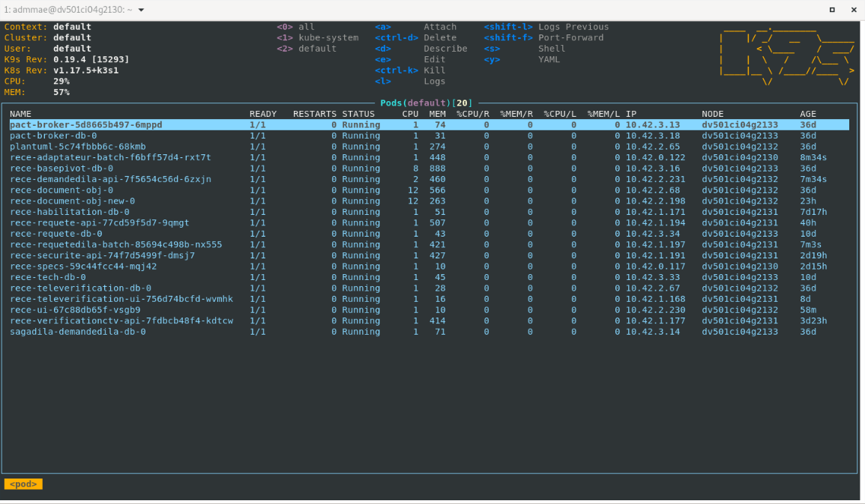The height and width of the screenshot is (504, 865).
Task: Select pod plantuml-5c74fbbb6c-68kmb
Action: tap(430, 147)
